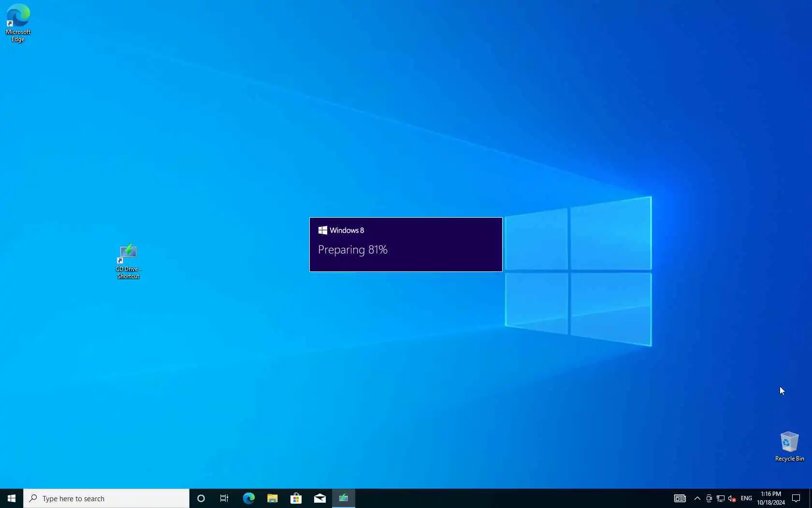Click the Meet Now tray icon

pyautogui.click(x=709, y=498)
